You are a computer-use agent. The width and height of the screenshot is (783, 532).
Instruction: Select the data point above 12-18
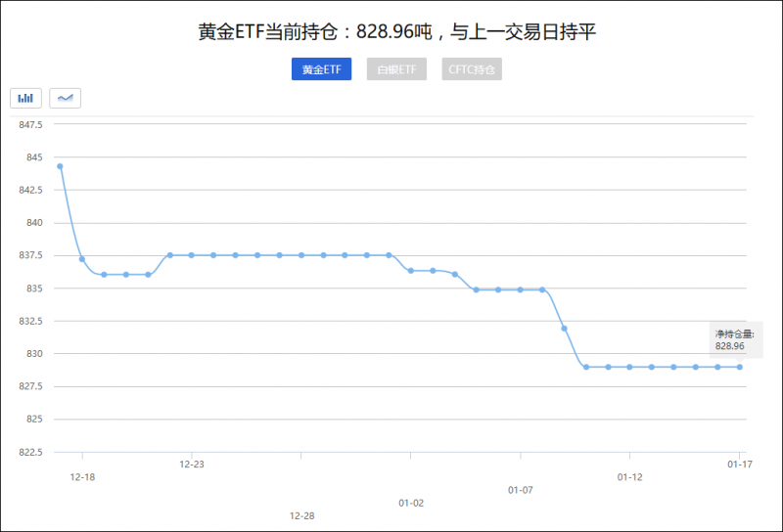[82, 259]
